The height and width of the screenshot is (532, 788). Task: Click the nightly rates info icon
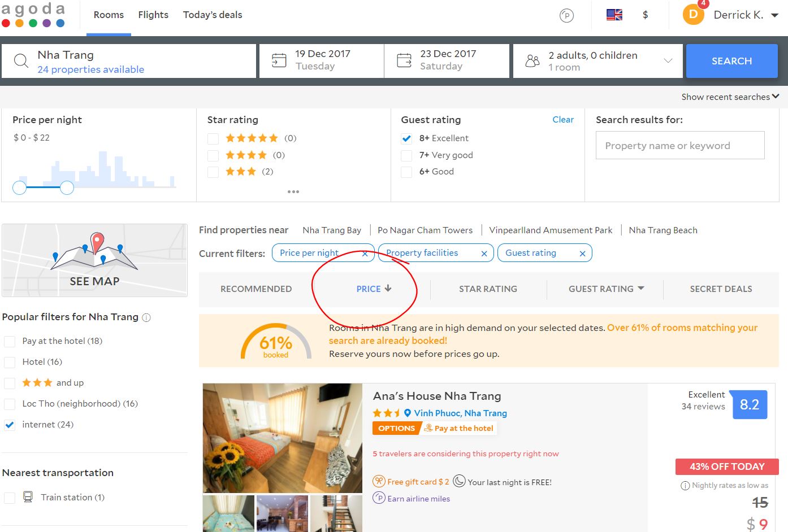(x=685, y=486)
